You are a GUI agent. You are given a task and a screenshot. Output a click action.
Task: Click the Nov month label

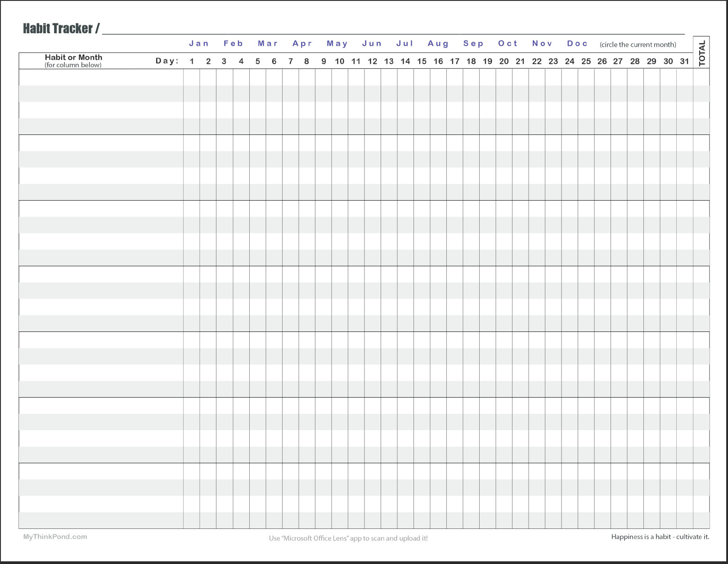coord(542,44)
